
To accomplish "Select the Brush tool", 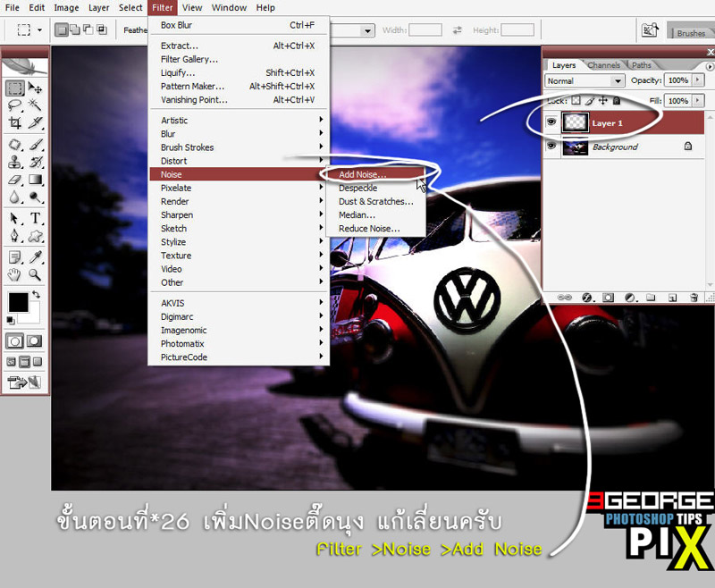I will click(x=35, y=145).
